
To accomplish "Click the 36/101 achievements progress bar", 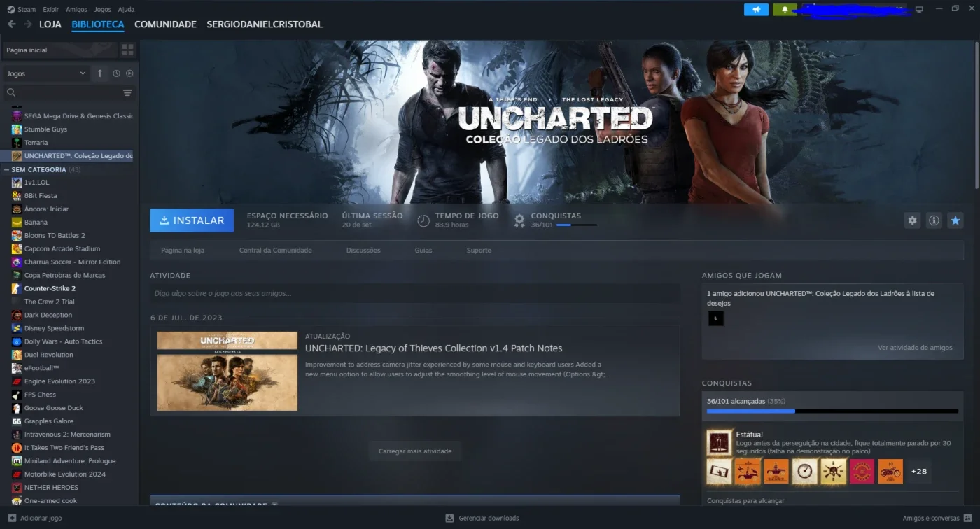I will point(833,411).
